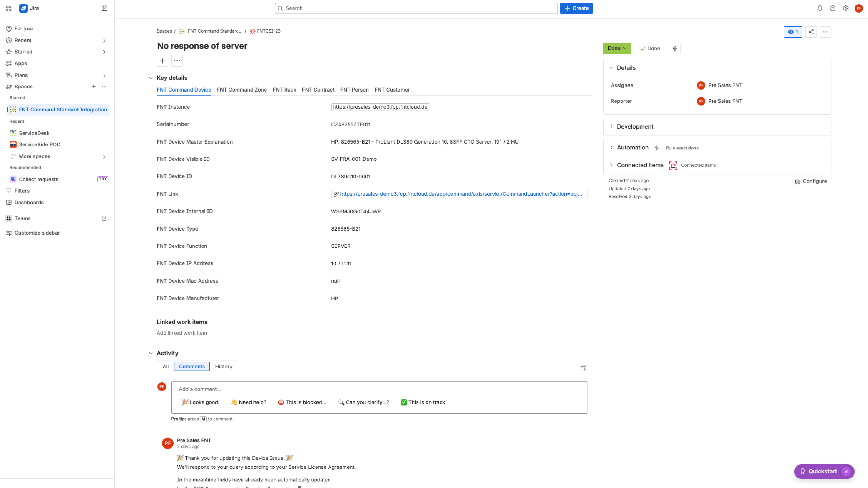
Task: Click the bug issue type icon in breadcrumb
Action: coord(252,31)
